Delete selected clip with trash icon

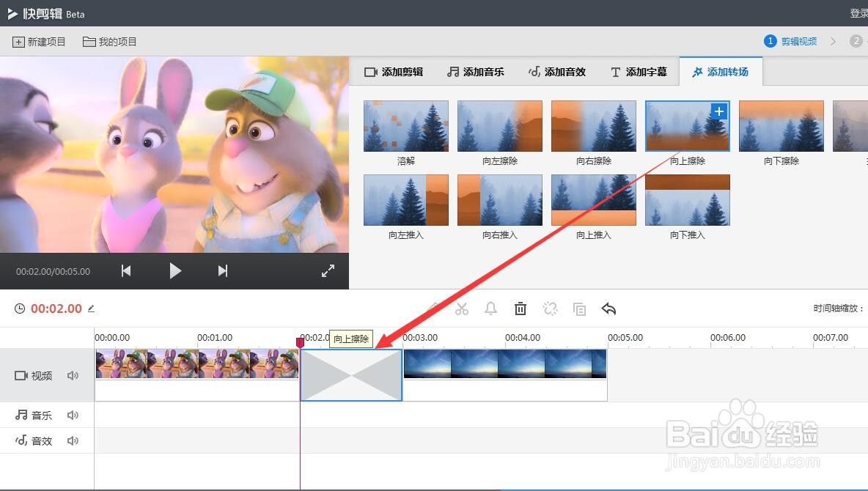tap(521, 309)
